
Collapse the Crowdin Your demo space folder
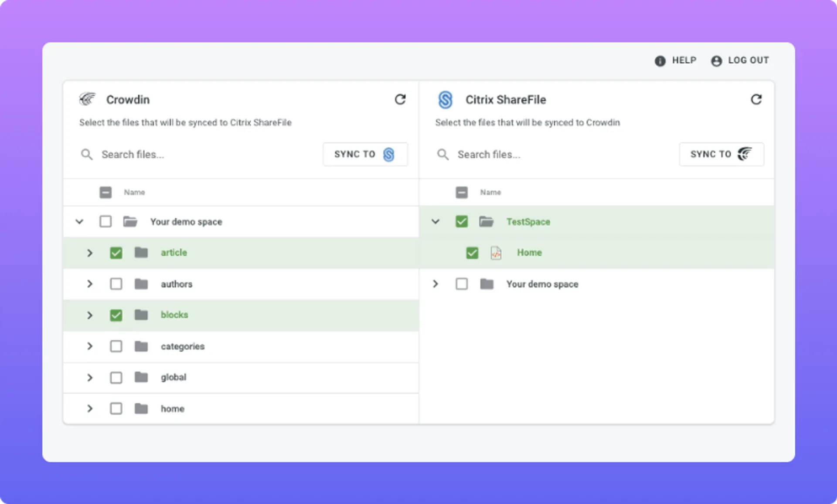pyautogui.click(x=79, y=222)
